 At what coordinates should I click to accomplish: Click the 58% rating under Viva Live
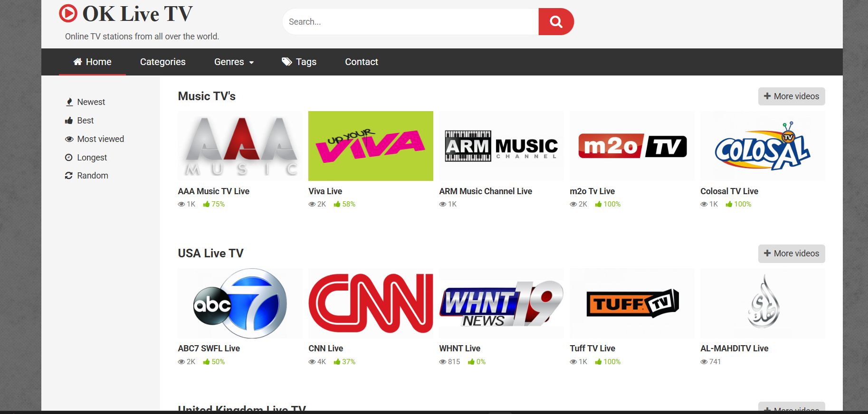[344, 204]
